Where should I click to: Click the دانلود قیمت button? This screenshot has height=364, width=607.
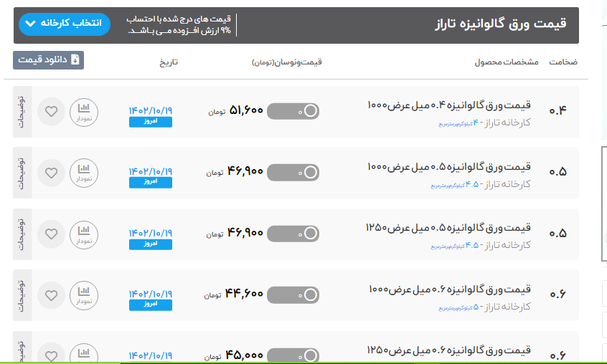point(48,60)
